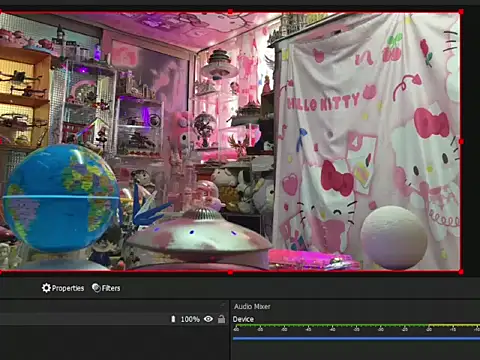The image size is (480, 360).
Task: Click the 100% text in the source row
Action: [190, 319]
